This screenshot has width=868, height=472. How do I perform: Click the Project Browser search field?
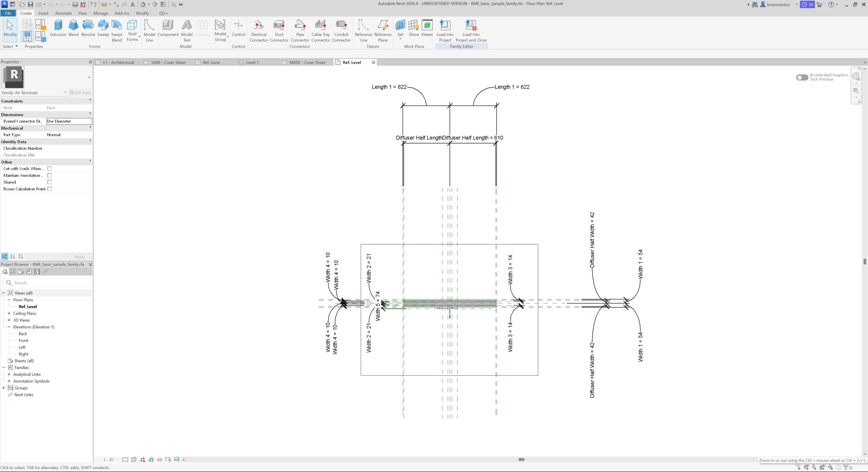click(x=47, y=283)
